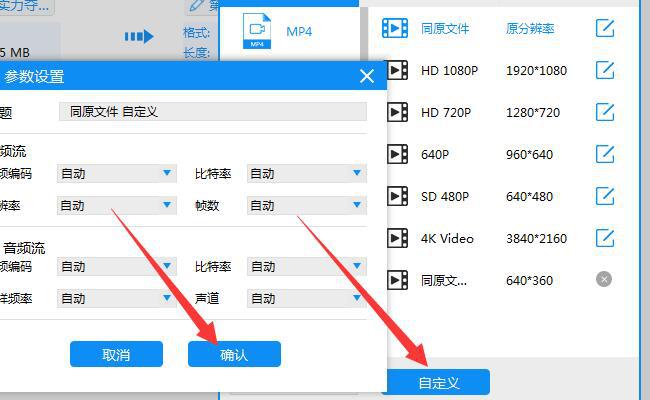650x400 pixels.
Task: Click edit icon for 4K Video preset
Action: tap(605, 238)
